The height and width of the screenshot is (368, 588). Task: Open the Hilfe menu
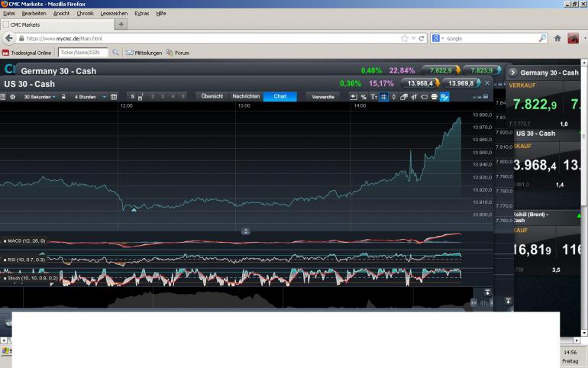[161, 13]
